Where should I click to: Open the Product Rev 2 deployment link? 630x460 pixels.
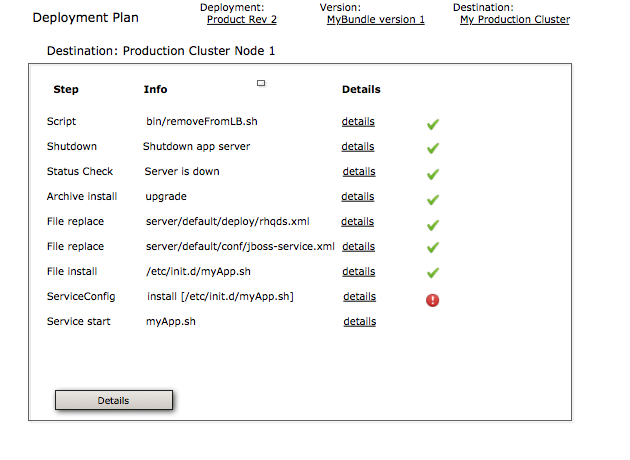pyautogui.click(x=242, y=19)
